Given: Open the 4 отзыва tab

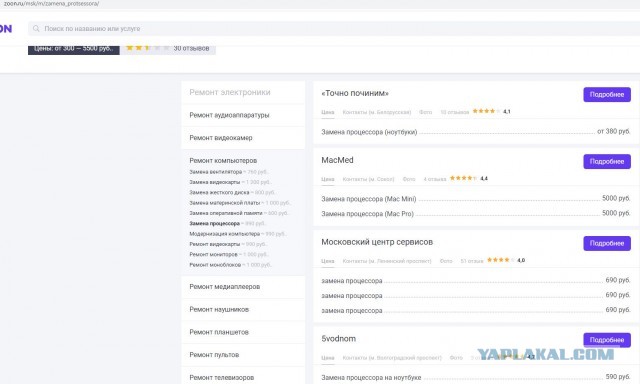Looking at the screenshot, I should point(435,179).
